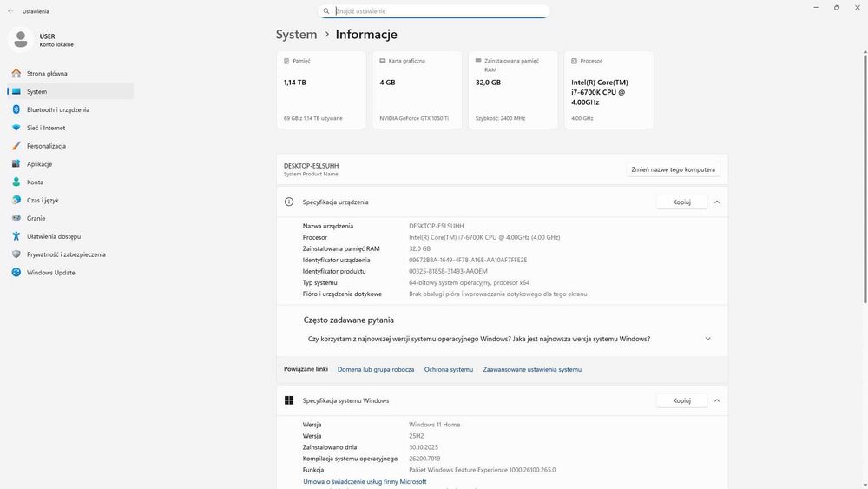
Task: Click info icon beside Specyfikacja urządzenia
Action: click(289, 202)
